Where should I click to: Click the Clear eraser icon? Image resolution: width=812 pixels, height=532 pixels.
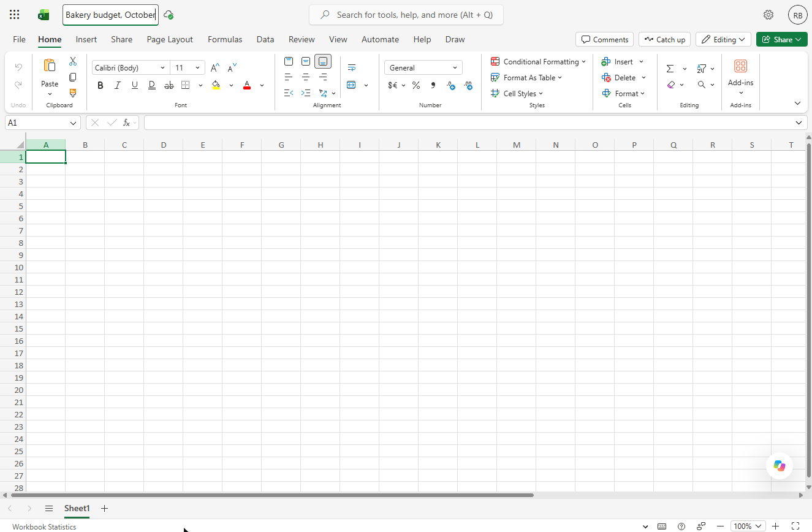pos(671,85)
